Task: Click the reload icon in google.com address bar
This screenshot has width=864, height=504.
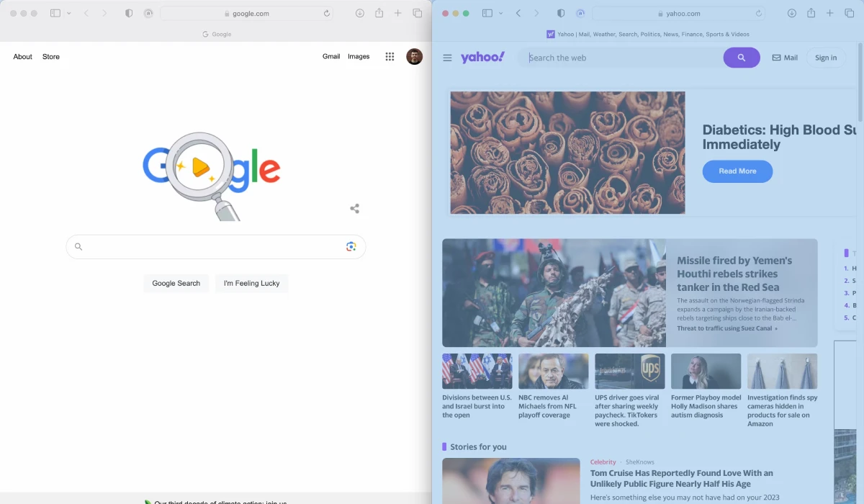Action: [327, 14]
